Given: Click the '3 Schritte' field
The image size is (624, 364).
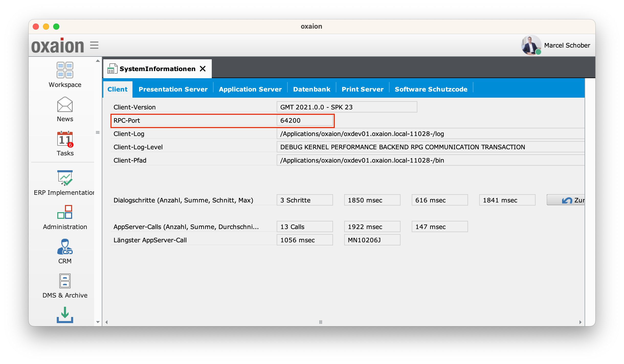Looking at the screenshot, I should click(305, 200).
